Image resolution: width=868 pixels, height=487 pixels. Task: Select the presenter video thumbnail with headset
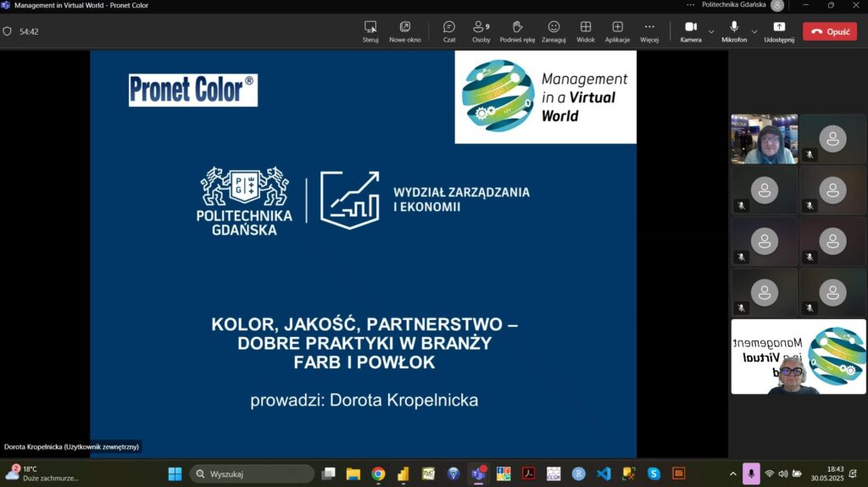pyautogui.click(x=765, y=139)
